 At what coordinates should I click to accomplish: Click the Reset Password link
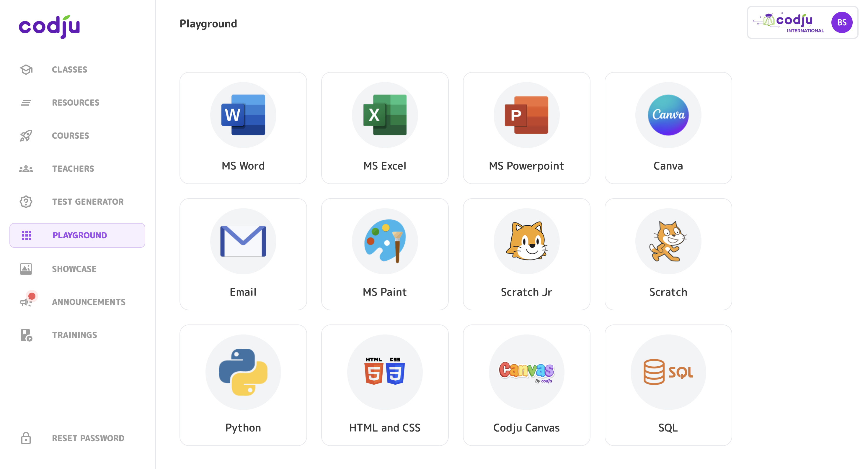[88, 438]
